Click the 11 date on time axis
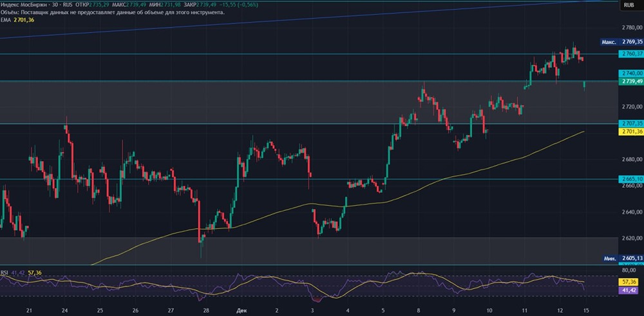This screenshot has width=644, height=316. click(525, 310)
